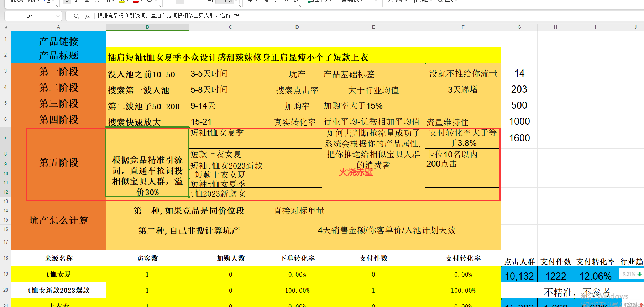
Task: Click cell '200点击'
Action: [463, 164]
